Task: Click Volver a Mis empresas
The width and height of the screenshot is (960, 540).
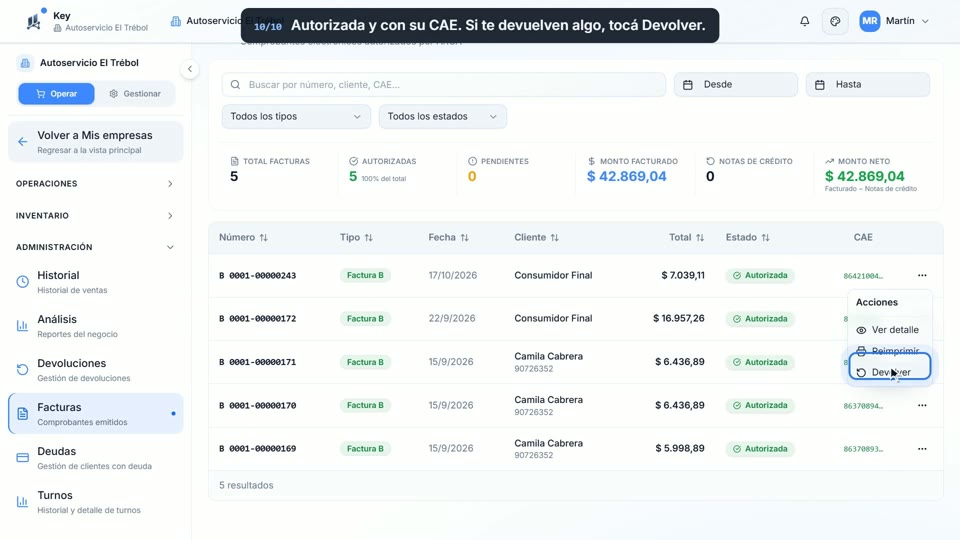Action: click(x=96, y=142)
